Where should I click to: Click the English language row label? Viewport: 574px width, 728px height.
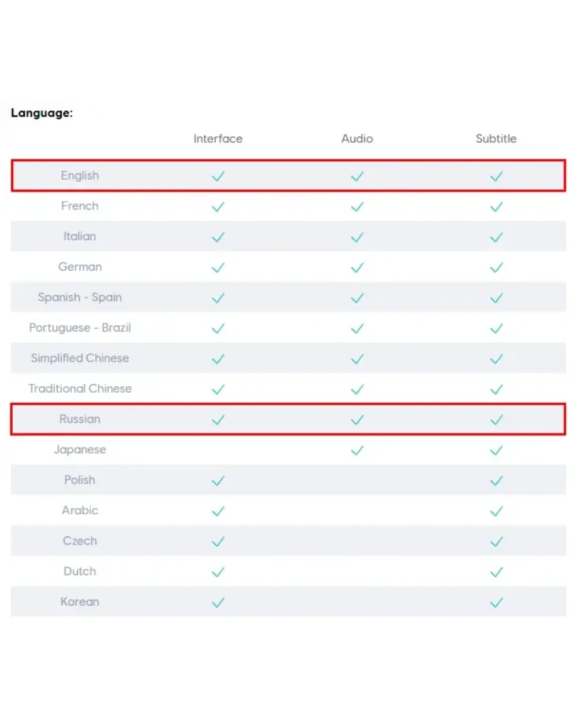pyautogui.click(x=80, y=175)
